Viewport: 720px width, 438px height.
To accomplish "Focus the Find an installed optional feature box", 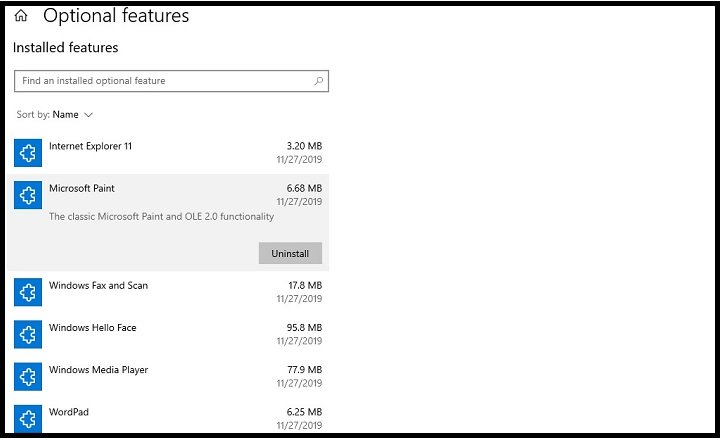I will (171, 81).
